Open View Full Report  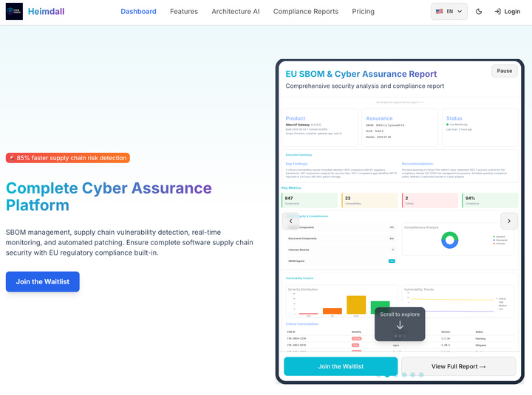458,366
